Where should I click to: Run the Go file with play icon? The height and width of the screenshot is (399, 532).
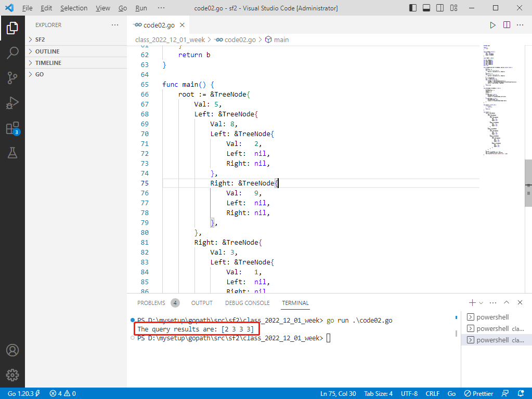tap(492, 25)
